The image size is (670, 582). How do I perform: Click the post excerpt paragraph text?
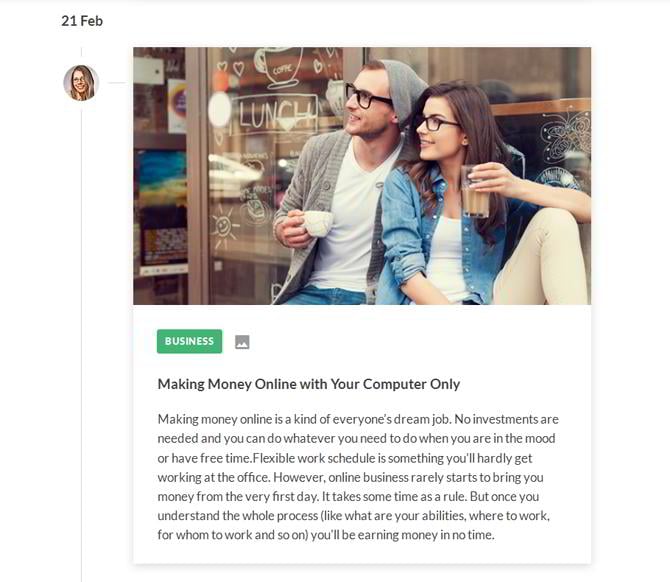tap(358, 477)
